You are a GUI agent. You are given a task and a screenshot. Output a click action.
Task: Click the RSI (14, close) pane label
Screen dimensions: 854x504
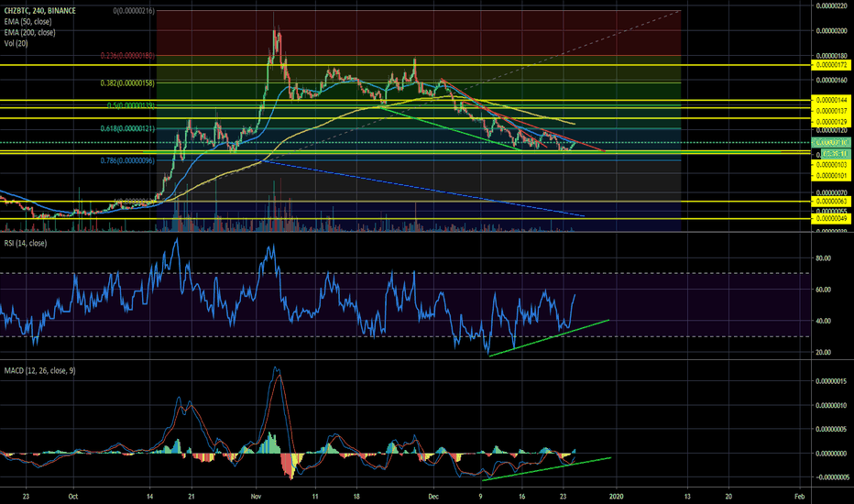point(26,243)
